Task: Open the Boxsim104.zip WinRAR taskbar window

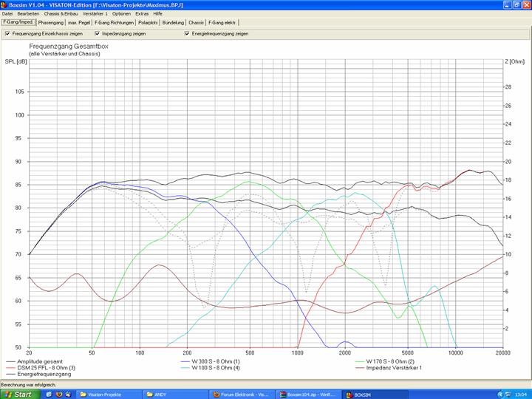Action: click(x=304, y=395)
